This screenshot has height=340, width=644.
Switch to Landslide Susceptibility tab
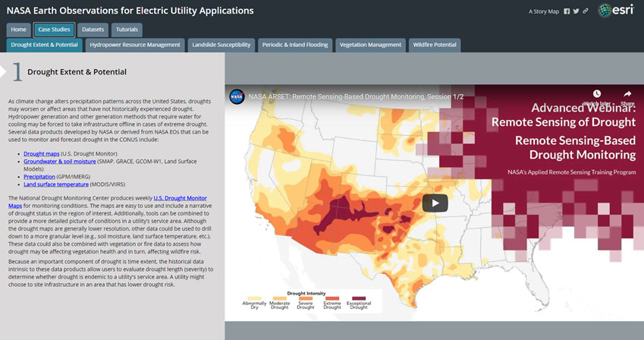(221, 45)
